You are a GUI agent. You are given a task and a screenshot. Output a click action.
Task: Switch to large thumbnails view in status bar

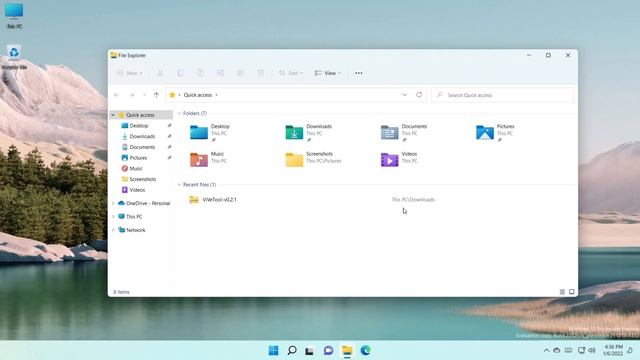(x=571, y=292)
